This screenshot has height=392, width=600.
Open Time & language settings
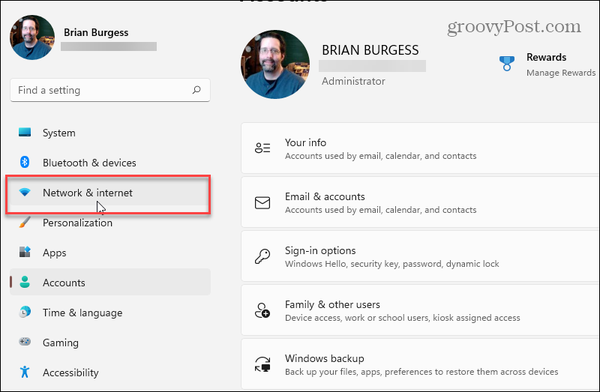tap(110, 312)
